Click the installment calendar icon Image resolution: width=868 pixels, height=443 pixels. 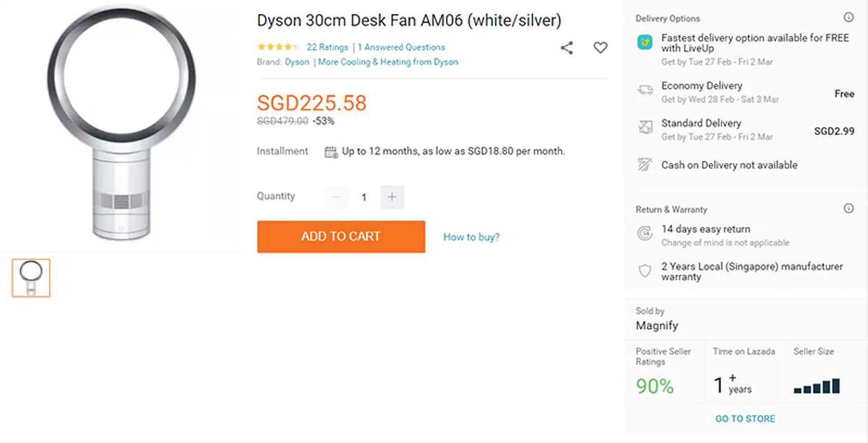coord(331,152)
